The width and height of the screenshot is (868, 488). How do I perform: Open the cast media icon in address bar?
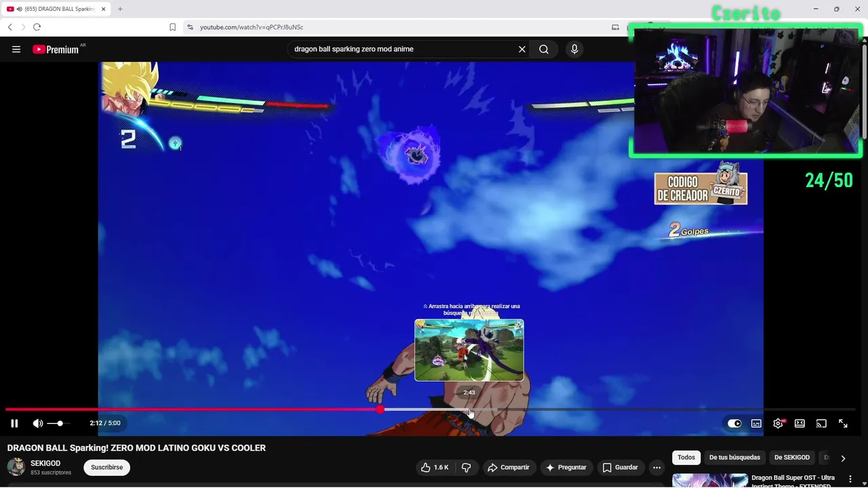click(x=615, y=27)
